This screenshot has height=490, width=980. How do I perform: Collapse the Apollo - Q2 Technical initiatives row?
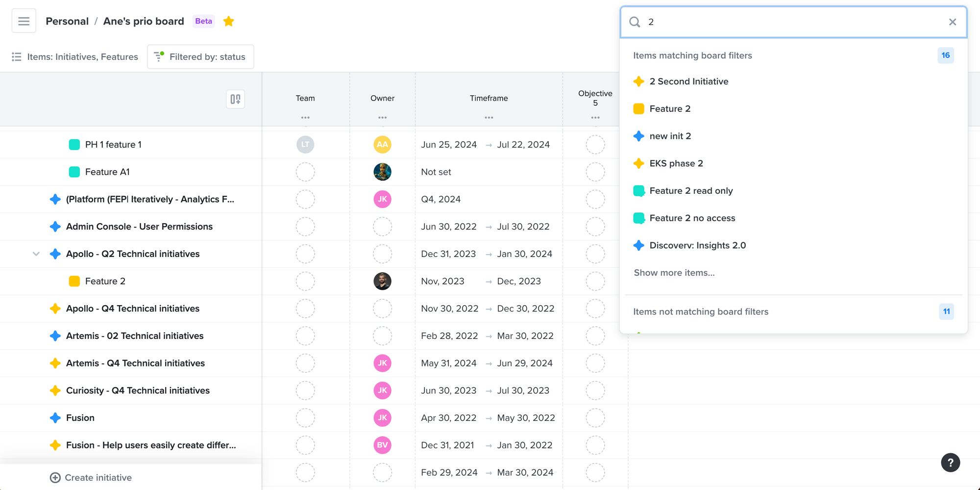tap(36, 254)
